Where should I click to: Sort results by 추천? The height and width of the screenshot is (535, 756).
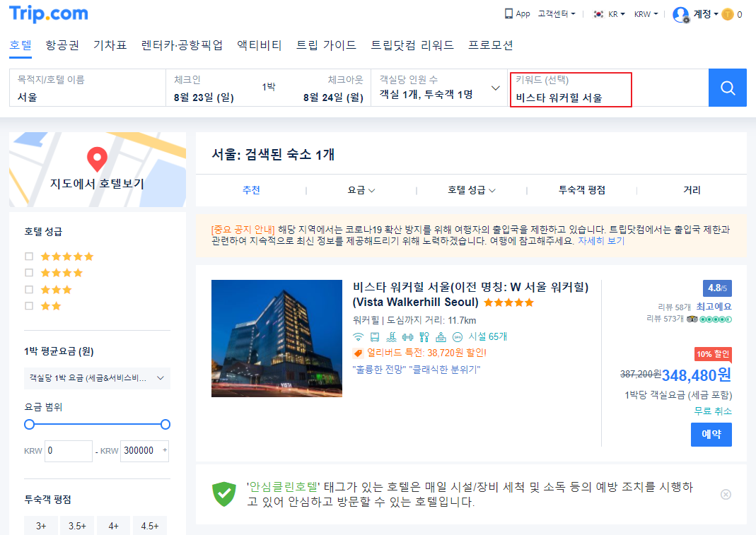click(x=251, y=190)
